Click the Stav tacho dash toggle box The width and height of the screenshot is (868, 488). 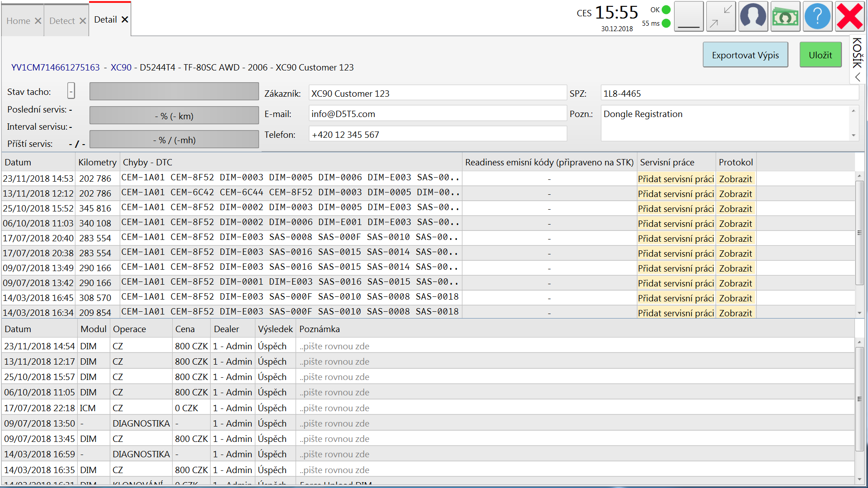click(71, 91)
